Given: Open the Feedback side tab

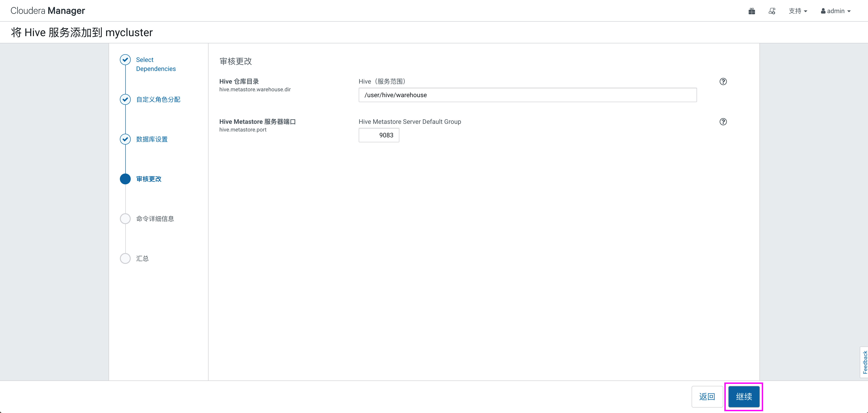Looking at the screenshot, I should point(864,362).
